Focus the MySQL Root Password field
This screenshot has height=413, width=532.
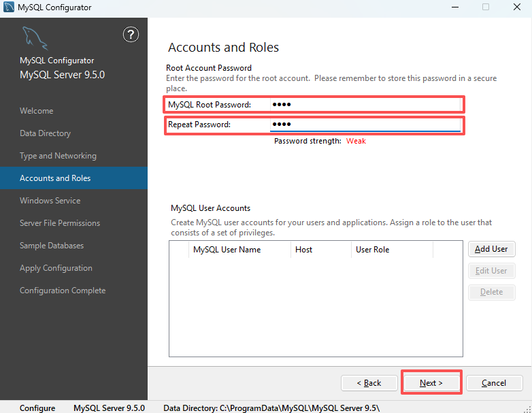click(365, 105)
